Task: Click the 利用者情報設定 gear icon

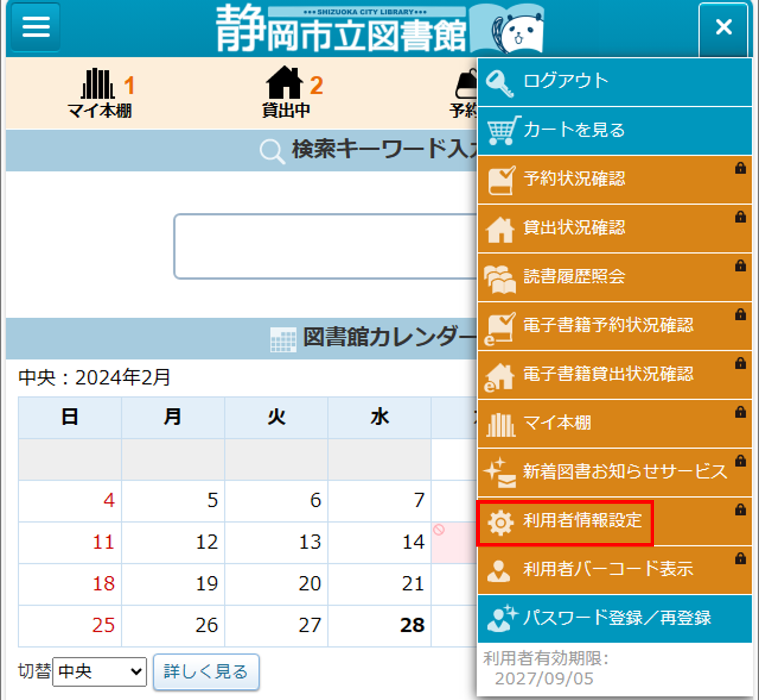Action: click(x=500, y=523)
